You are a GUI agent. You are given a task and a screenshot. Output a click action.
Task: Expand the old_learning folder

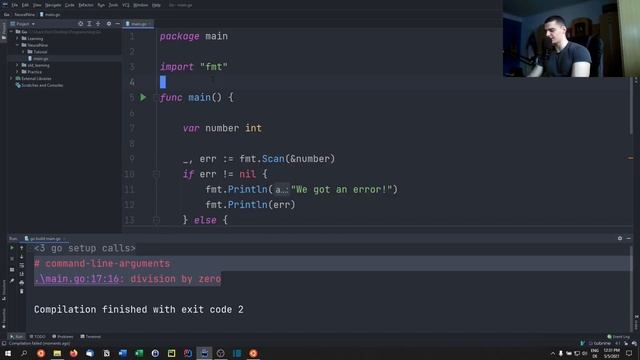tap(18, 65)
